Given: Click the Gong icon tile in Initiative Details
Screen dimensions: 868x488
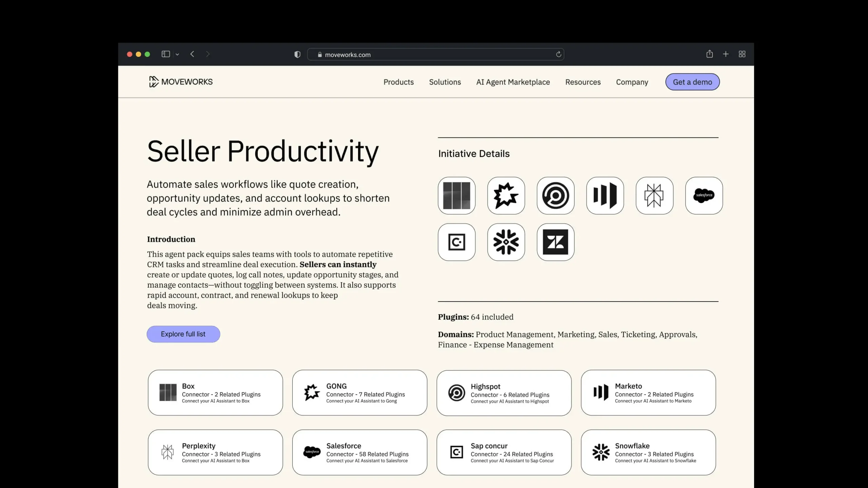Looking at the screenshot, I should point(506,196).
